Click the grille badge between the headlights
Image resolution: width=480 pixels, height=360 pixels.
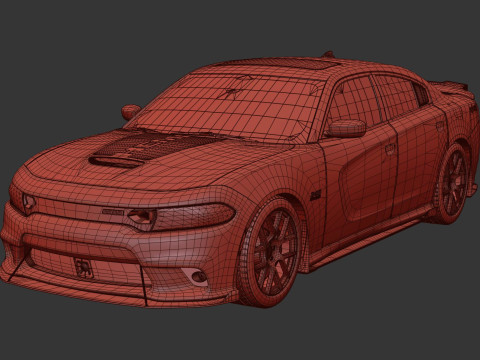(x=113, y=212)
